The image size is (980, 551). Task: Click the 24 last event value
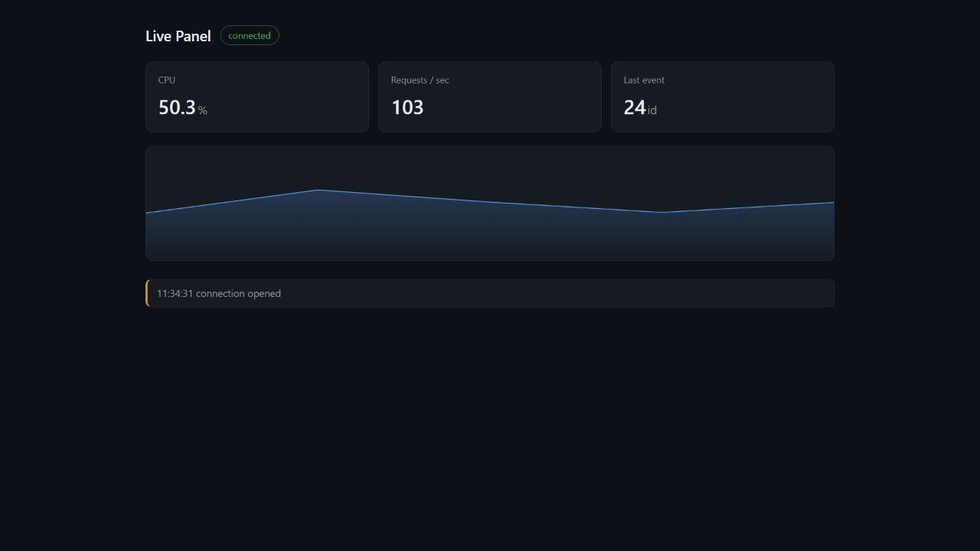[635, 107]
